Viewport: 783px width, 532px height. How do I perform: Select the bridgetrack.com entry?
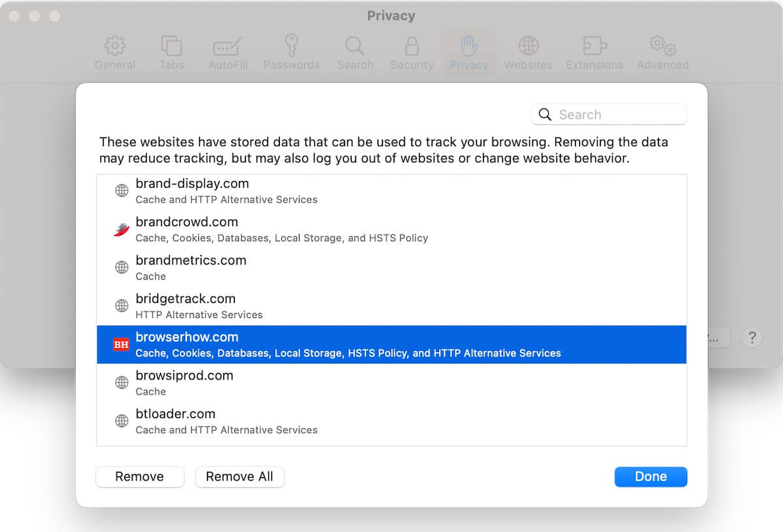tap(391, 306)
